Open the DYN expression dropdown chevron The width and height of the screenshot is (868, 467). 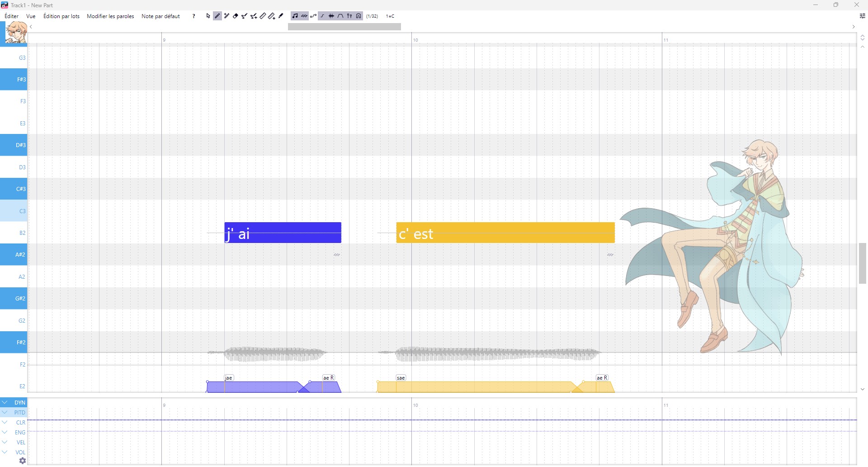(x=5, y=402)
